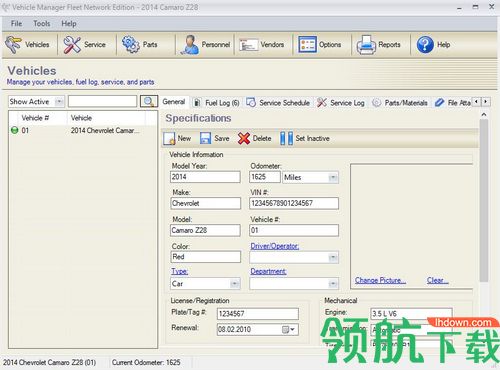Click the scroll up arrow in Specifications
Image resolution: width=500 pixels, height=370 pixels.
tap(484, 114)
